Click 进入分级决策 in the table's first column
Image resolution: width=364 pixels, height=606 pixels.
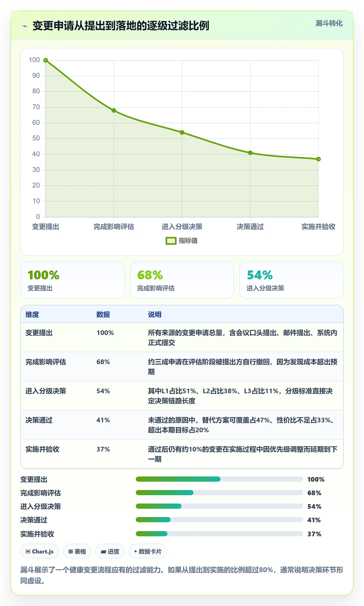tap(46, 391)
